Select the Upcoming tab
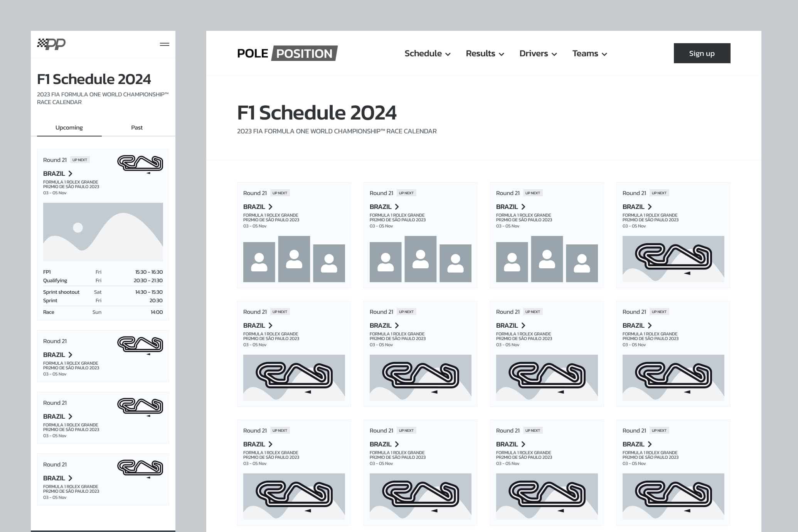The height and width of the screenshot is (532, 798). 69,127
